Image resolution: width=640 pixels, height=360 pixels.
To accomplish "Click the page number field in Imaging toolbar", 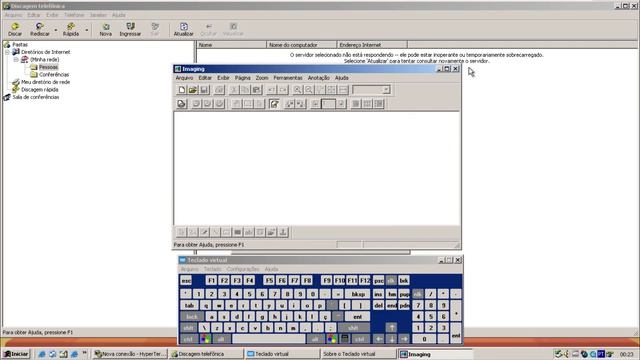I will pyautogui.click(x=328, y=104).
